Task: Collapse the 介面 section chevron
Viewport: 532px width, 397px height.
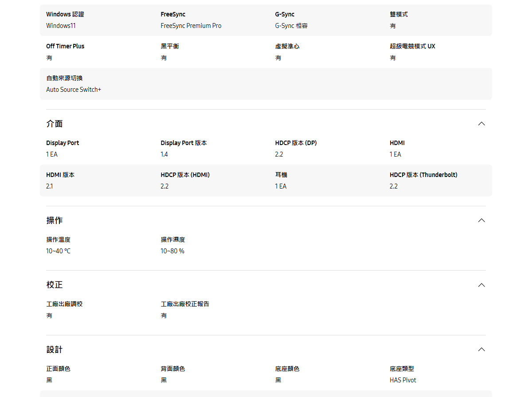Action: click(x=481, y=124)
